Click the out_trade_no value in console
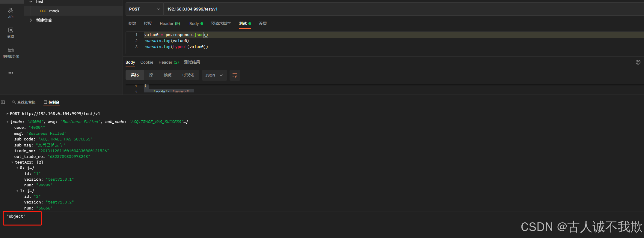 [x=69, y=157]
